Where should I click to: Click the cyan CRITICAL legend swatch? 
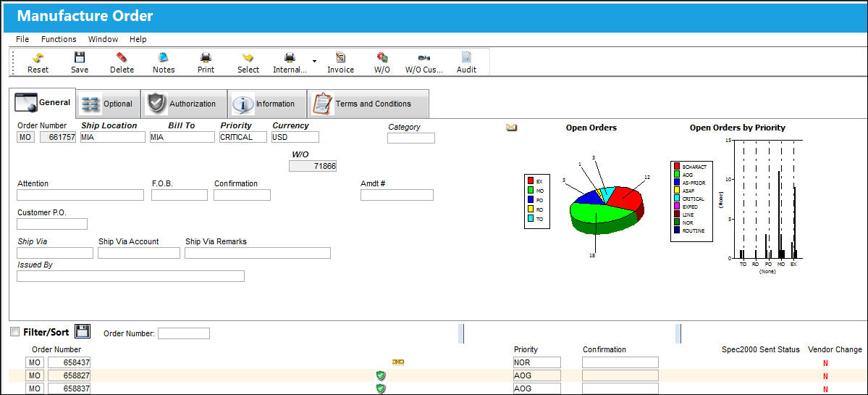(676, 199)
